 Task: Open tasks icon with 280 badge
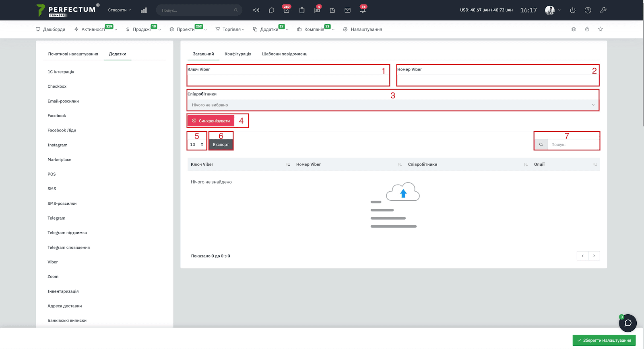pyautogui.click(x=287, y=10)
